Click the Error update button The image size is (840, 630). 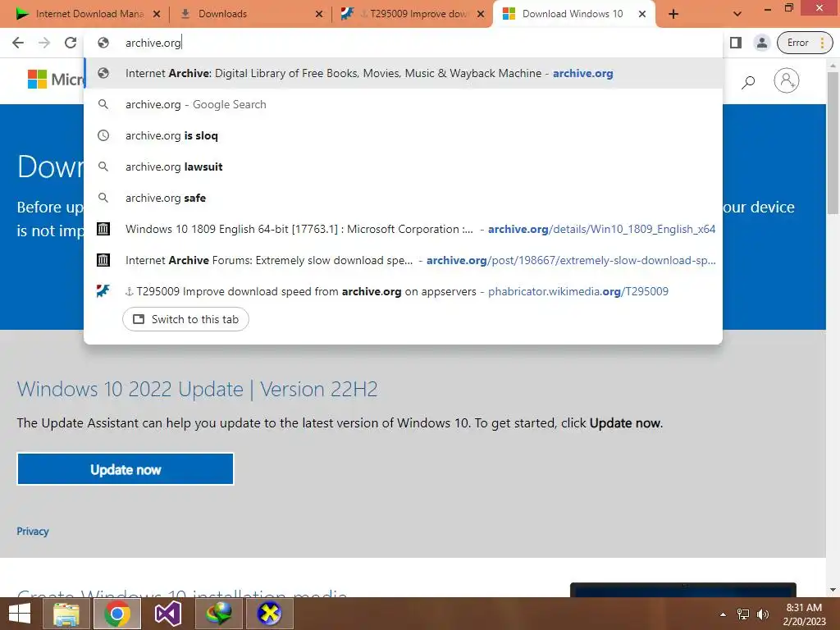(x=805, y=43)
